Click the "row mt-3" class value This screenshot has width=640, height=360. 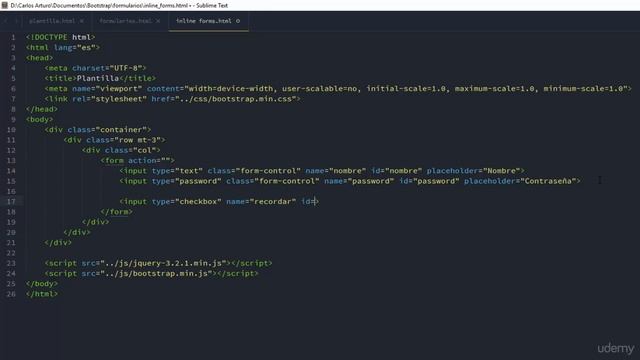click(x=137, y=140)
